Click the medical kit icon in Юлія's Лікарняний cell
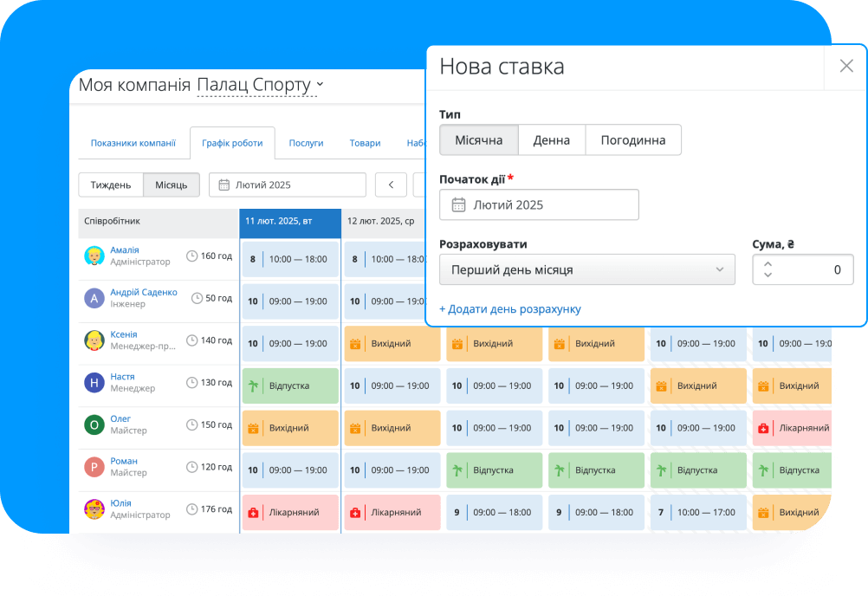The height and width of the screenshot is (596, 868). click(253, 513)
